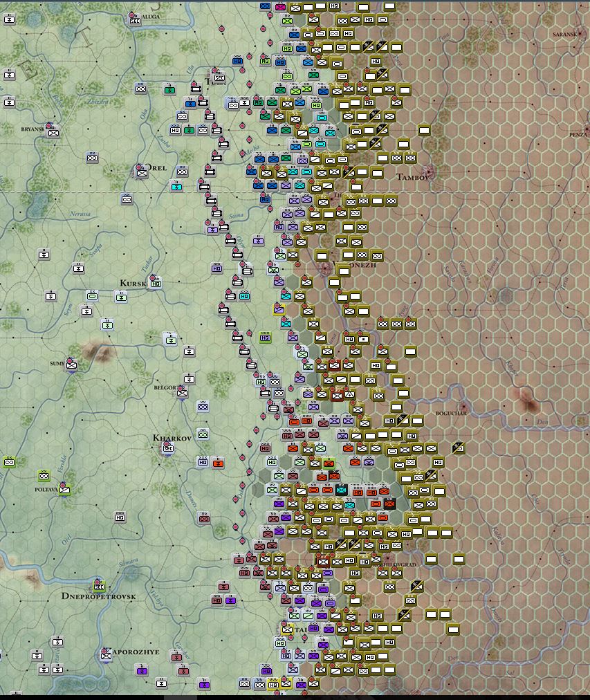The width and height of the screenshot is (590, 700).
Task: Click the SEC counter at Tula
Action: [219, 77]
